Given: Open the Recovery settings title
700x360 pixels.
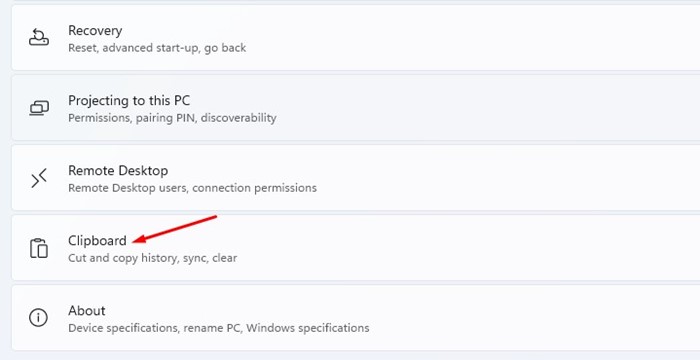Looking at the screenshot, I should tap(95, 31).
